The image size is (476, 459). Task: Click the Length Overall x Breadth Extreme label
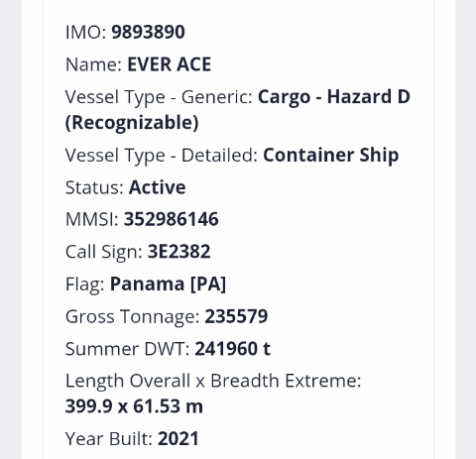213,381
